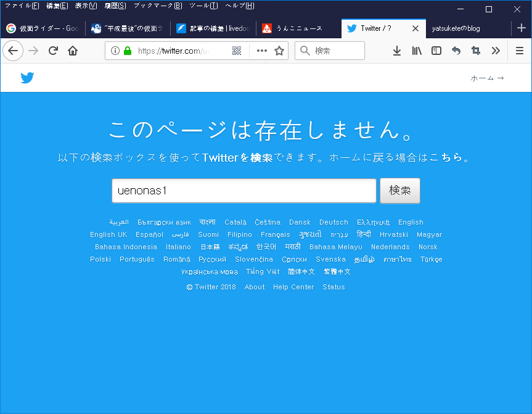Select 简体中文 language link
The image size is (532, 414).
tap(301, 271)
